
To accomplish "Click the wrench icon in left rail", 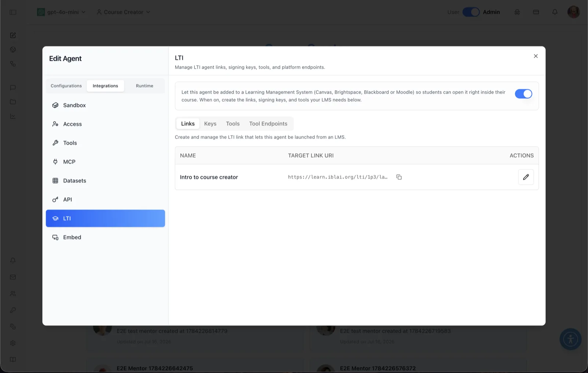I will (13, 310).
